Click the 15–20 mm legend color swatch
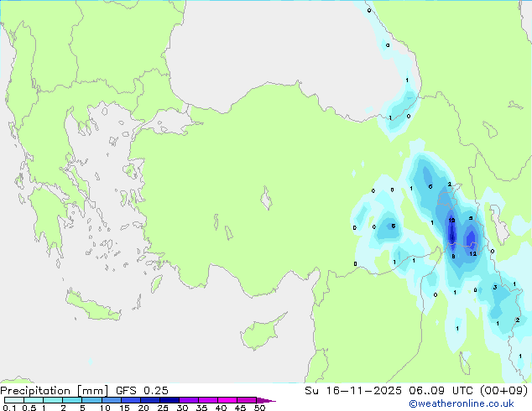 130,400
